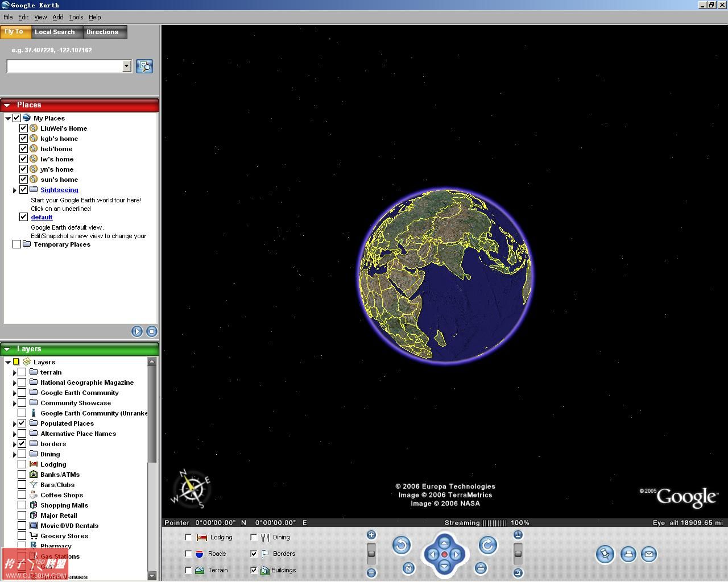Switch to the Directions tab
728x582 pixels.
coord(105,32)
